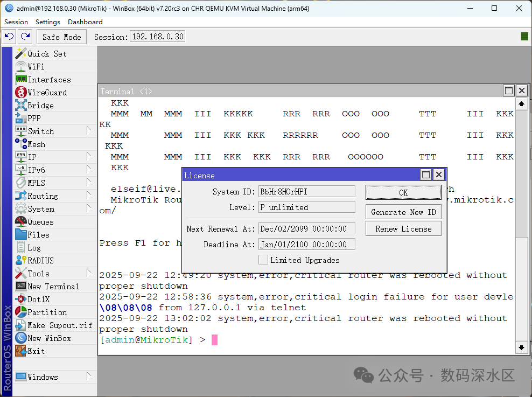Click the Next Renewal At field

tap(307, 229)
